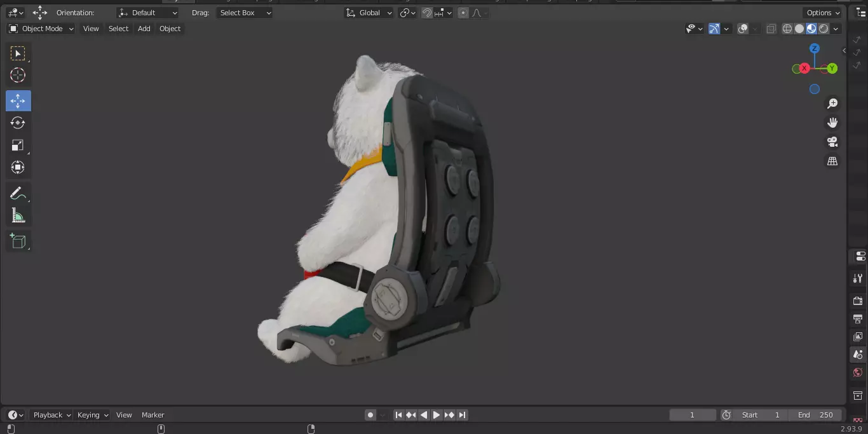Open the Options dropdown
868x434 pixels.
point(824,13)
